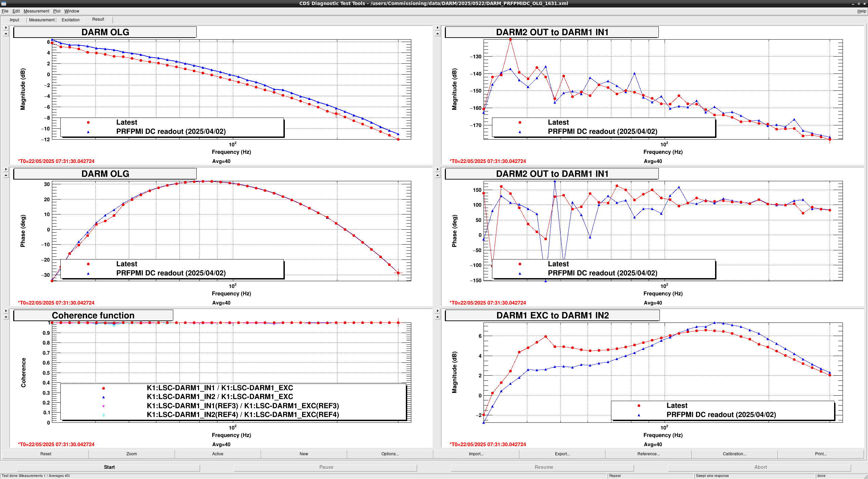
Task: Click up-arrow button beside DARM2 OUT magnitude plot
Action: 437,34
